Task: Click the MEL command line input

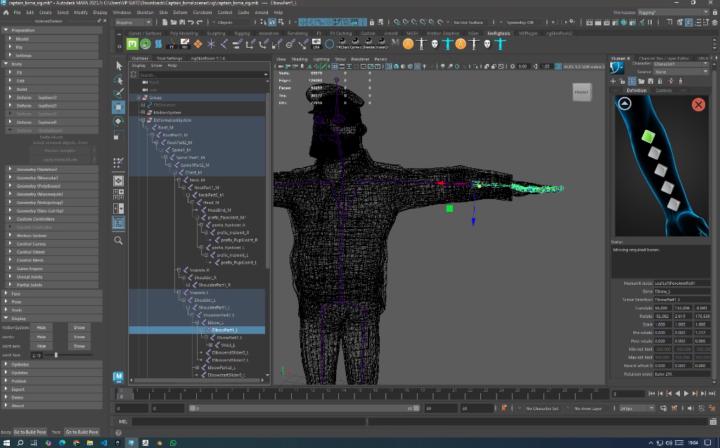Action: [249, 421]
